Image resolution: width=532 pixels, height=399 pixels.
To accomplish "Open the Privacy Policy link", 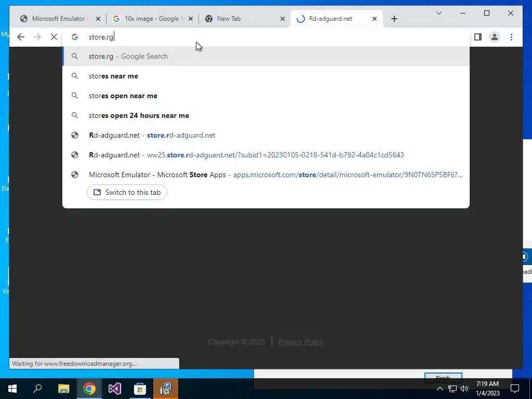I will pyautogui.click(x=301, y=342).
